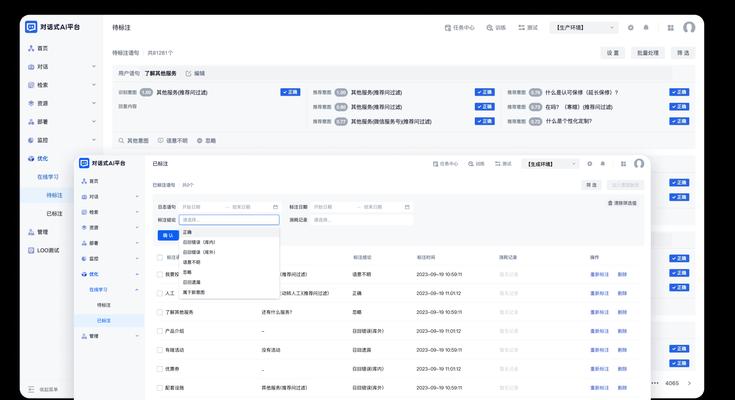Check the box for the 产品介绍 row
735x400 pixels.
click(160, 331)
